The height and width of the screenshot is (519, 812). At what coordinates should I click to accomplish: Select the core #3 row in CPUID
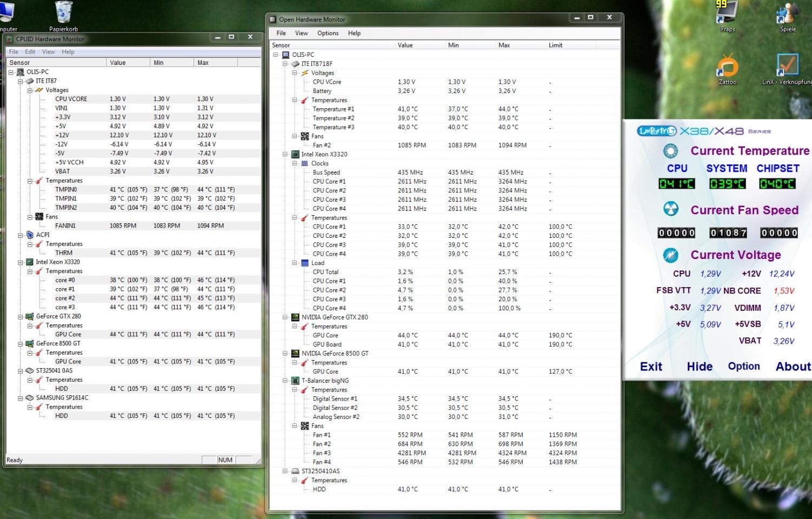click(134, 307)
